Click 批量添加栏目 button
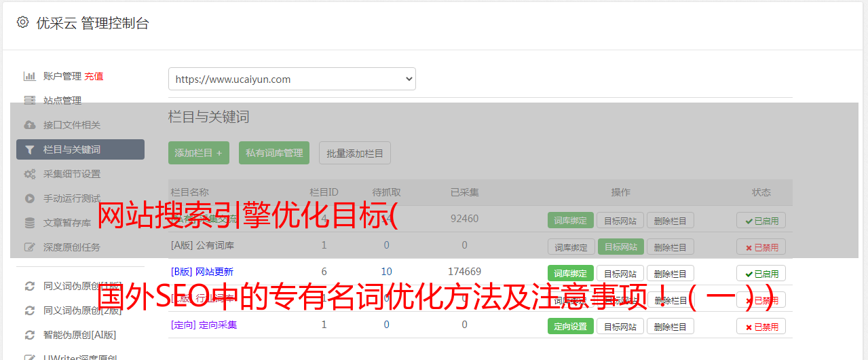Image resolution: width=868 pixels, height=360 pixels. tap(355, 153)
